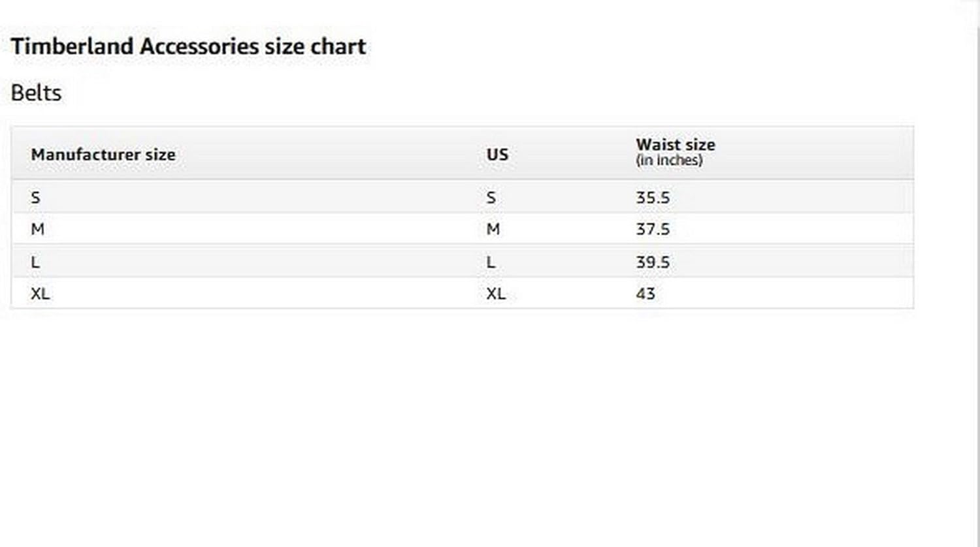Click the 39.5 waist size value
The image size is (980, 547).
653,262
